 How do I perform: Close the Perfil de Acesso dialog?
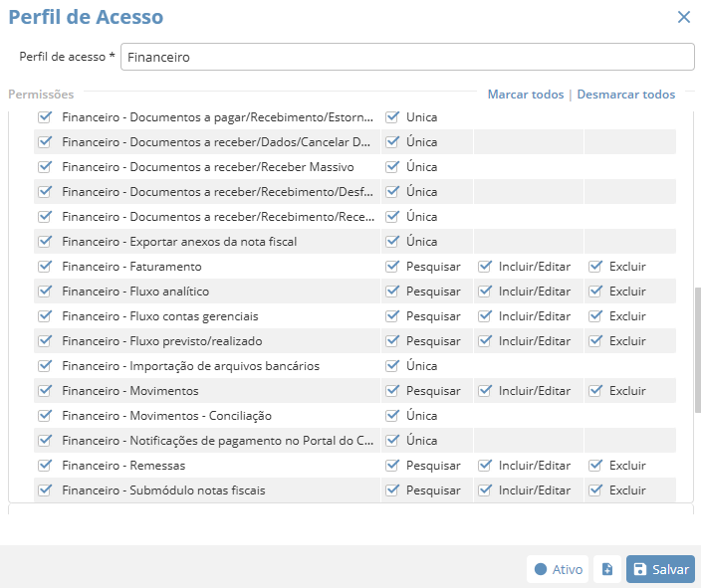[683, 17]
